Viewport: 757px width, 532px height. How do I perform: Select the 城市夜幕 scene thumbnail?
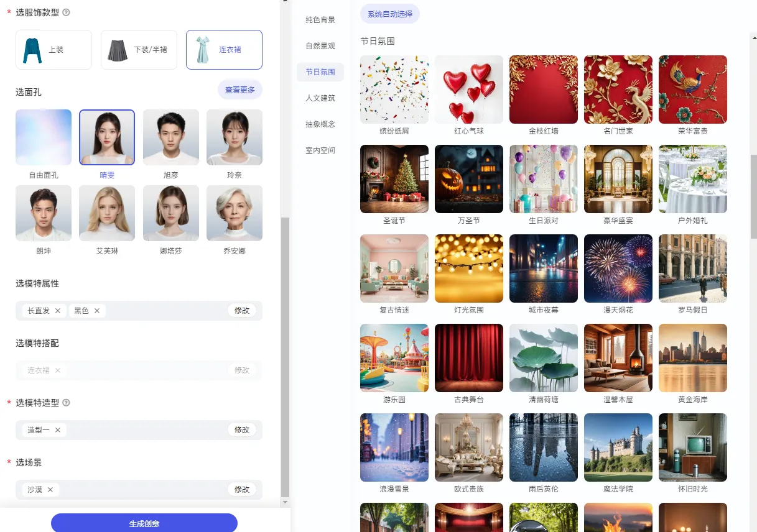pyautogui.click(x=544, y=268)
